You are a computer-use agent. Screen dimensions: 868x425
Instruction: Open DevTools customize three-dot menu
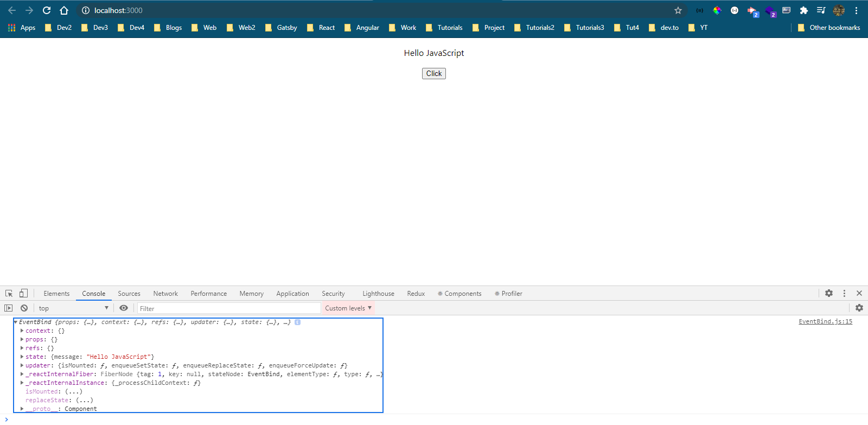tap(844, 293)
